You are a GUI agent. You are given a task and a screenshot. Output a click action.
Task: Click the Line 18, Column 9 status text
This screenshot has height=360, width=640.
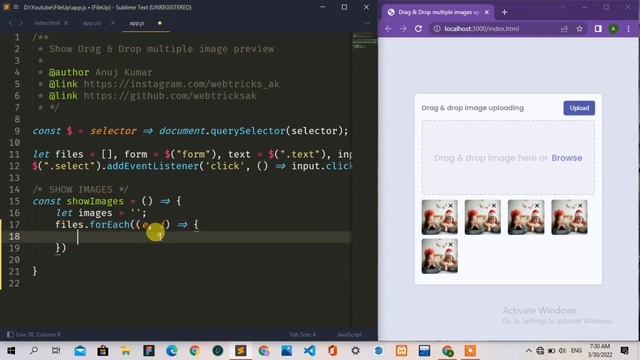(x=38, y=334)
